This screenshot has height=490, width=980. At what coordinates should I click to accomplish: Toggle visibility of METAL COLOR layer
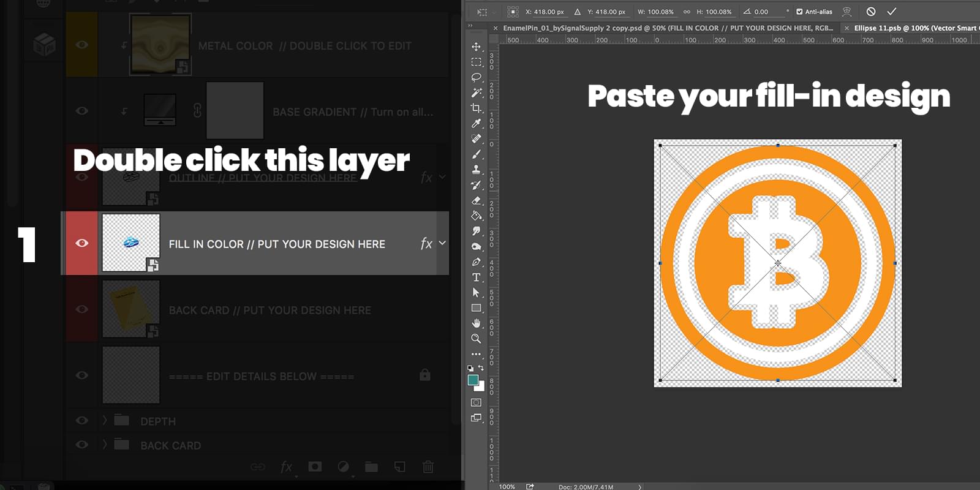(81, 45)
